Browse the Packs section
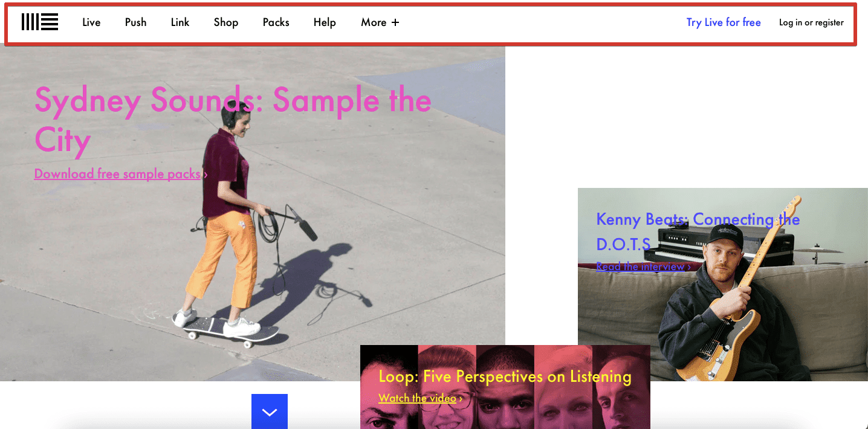This screenshot has width=868, height=429. click(276, 22)
